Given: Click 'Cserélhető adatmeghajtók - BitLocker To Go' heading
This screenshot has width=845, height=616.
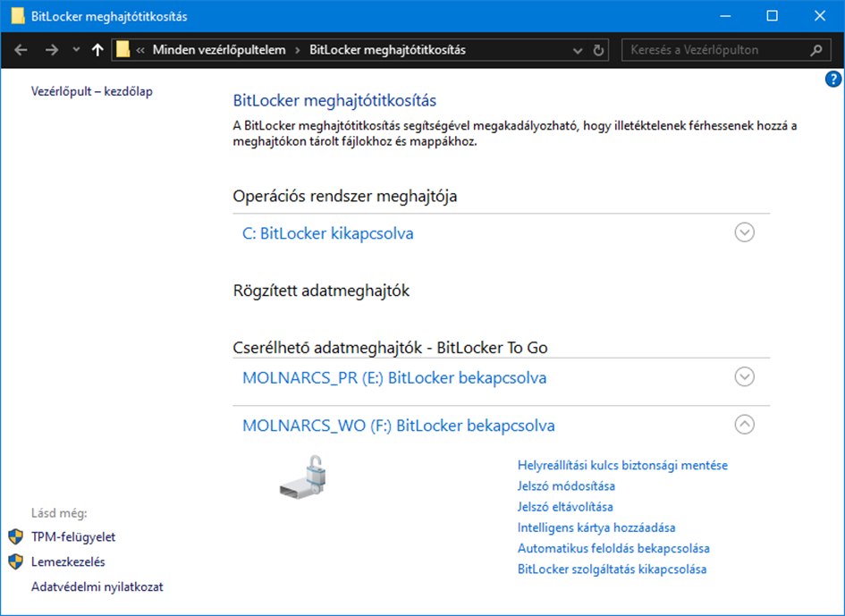Looking at the screenshot, I should click(x=390, y=348).
